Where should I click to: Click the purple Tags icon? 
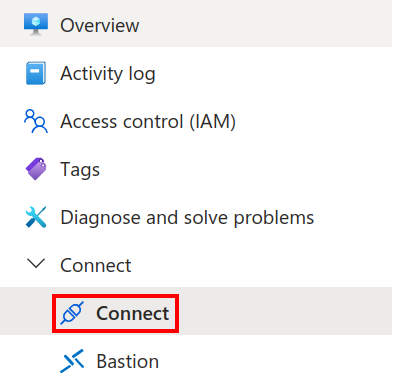pos(36,169)
